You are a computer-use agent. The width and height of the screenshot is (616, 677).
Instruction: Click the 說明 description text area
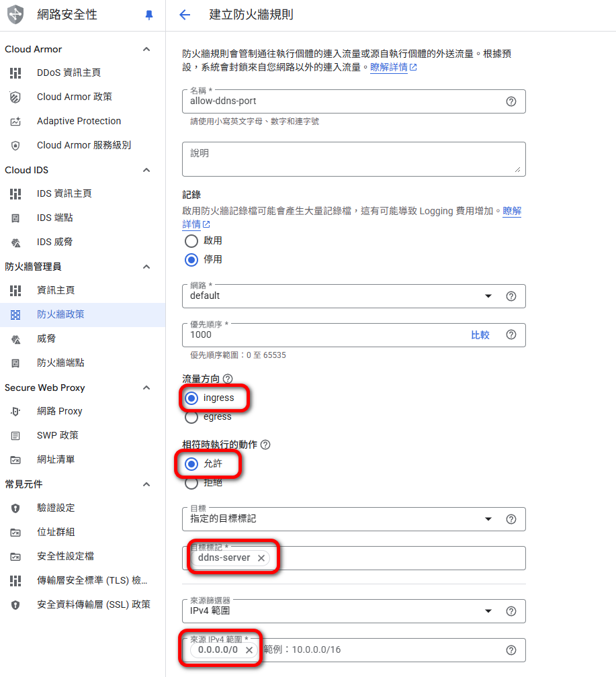click(353, 159)
